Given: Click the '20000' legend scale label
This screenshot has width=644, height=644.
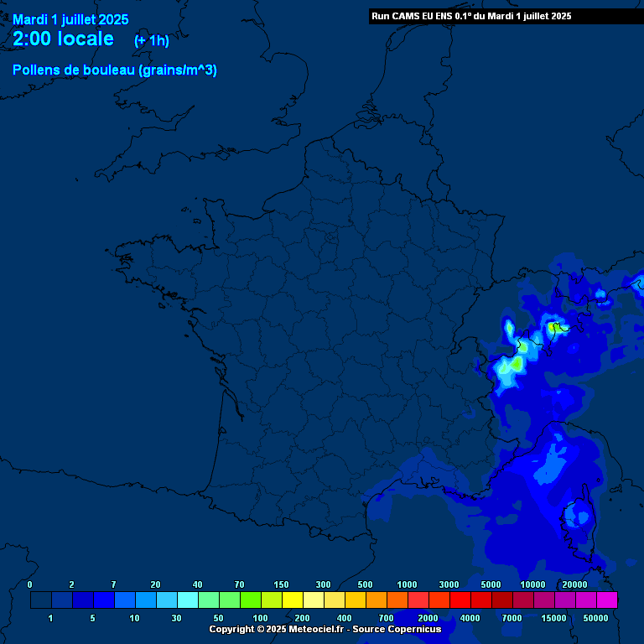Looking at the screenshot, I should pos(574,584).
